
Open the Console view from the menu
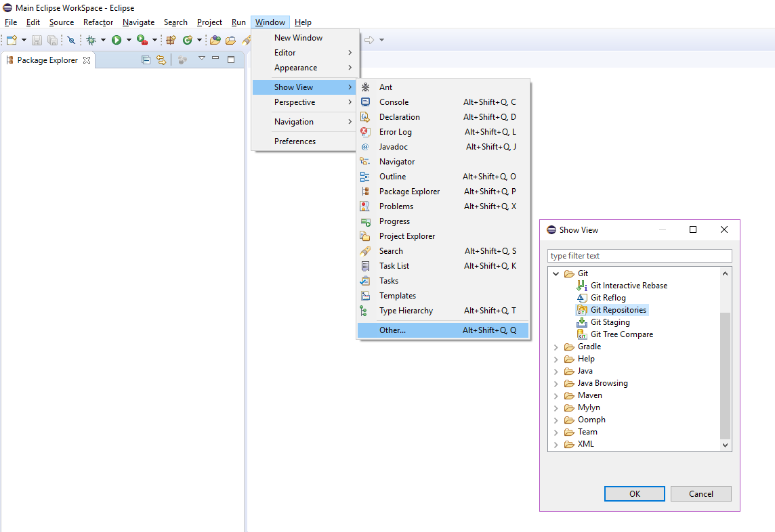pyautogui.click(x=394, y=102)
